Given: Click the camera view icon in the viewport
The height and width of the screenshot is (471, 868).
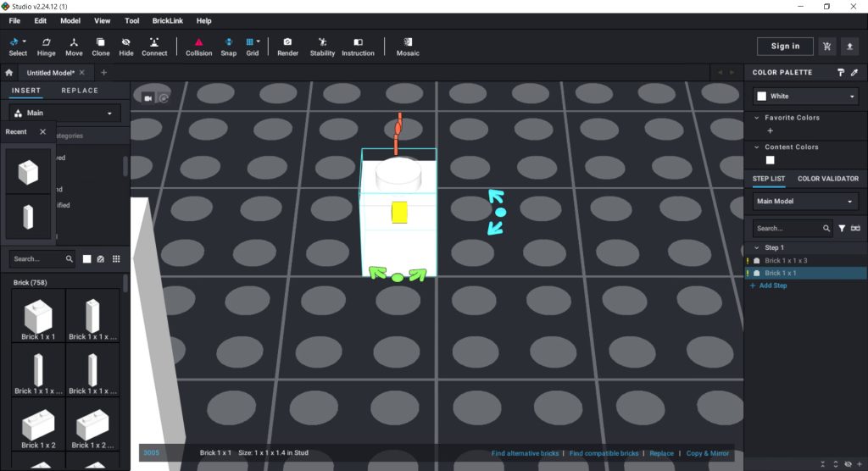Looking at the screenshot, I should (147, 98).
